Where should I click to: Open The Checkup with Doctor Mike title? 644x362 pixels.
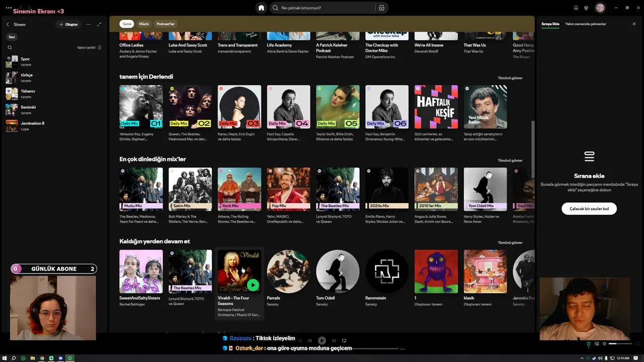click(x=381, y=48)
